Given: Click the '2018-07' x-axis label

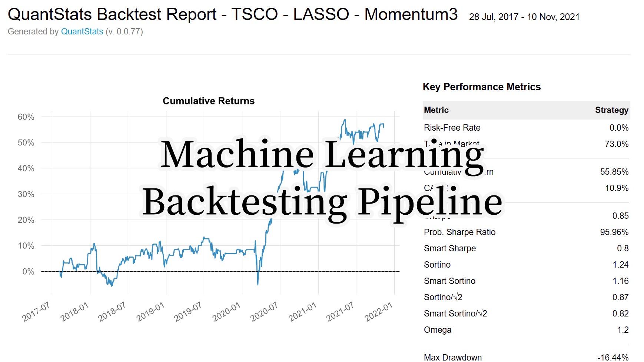Looking at the screenshot, I should pos(112,312).
